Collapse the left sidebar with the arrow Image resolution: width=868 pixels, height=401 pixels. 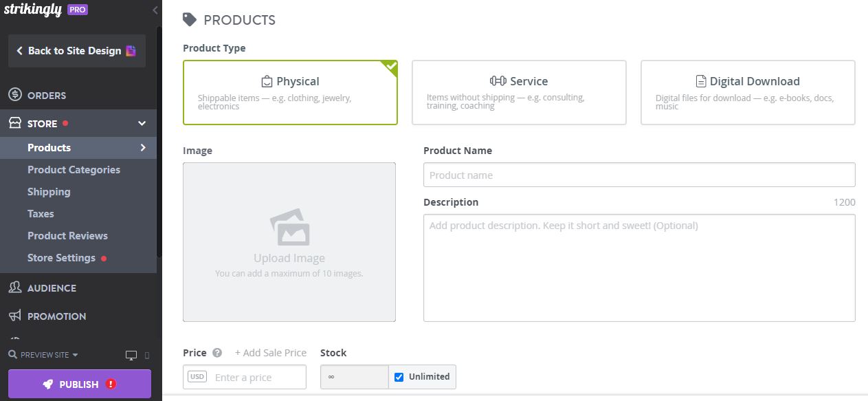(153, 10)
